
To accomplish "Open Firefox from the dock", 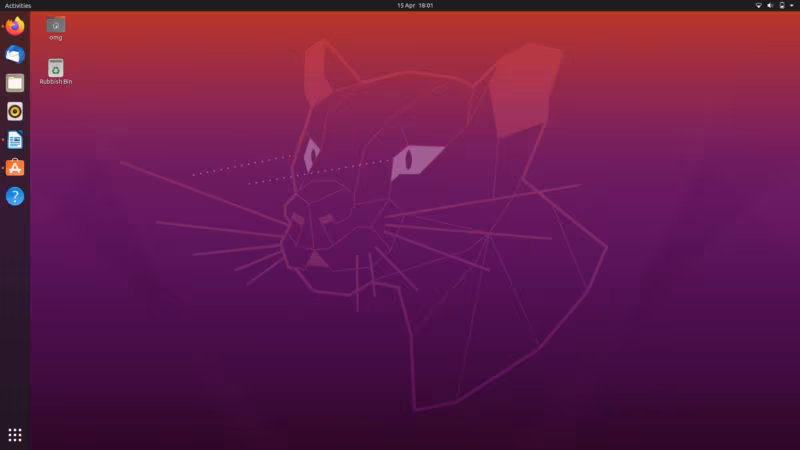I will click(15, 26).
